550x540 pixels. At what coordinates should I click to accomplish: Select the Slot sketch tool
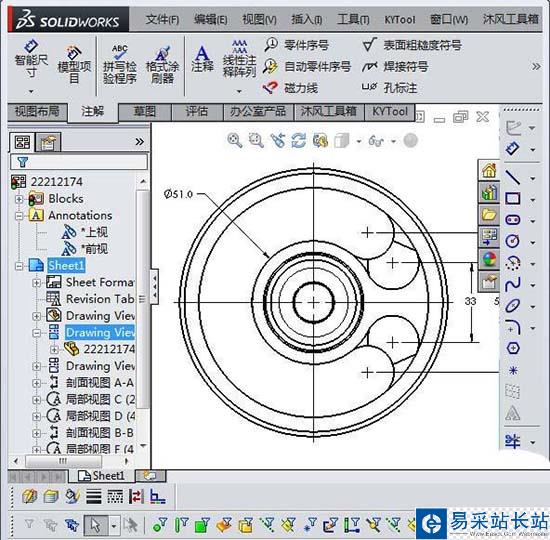[x=512, y=220]
